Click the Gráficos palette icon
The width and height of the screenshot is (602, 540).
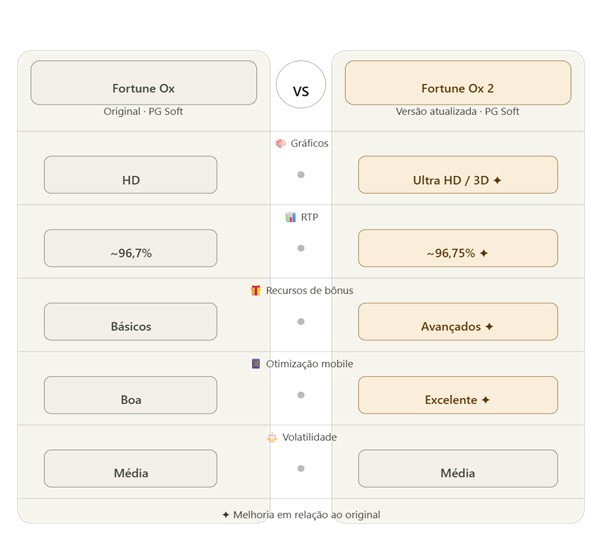[x=281, y=143]
